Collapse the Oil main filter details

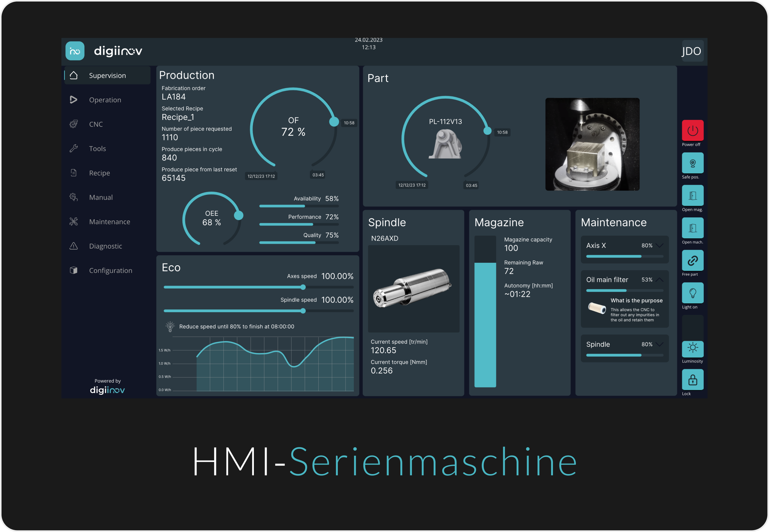tap(659, 280)
